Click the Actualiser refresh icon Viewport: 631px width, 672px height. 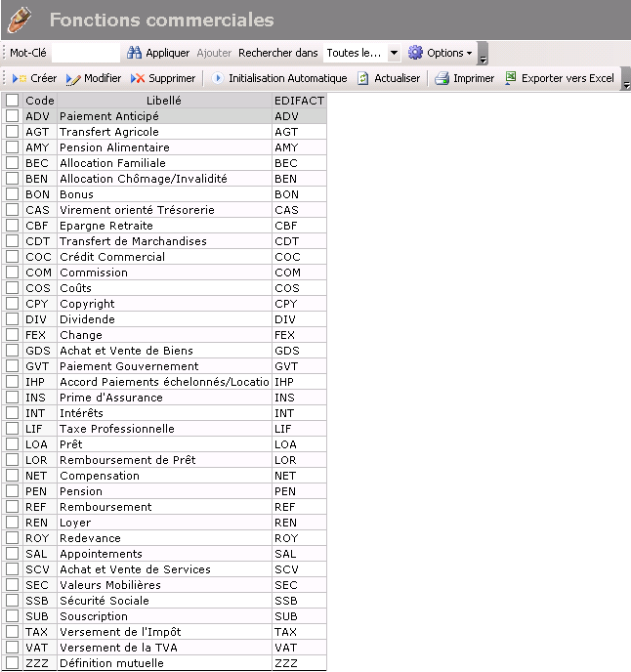tap(363, 78)
